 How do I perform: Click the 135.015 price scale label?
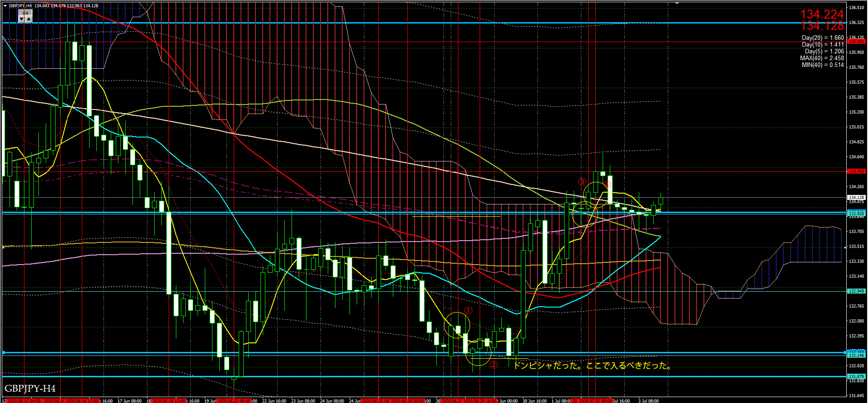click(x=857, y=127)
